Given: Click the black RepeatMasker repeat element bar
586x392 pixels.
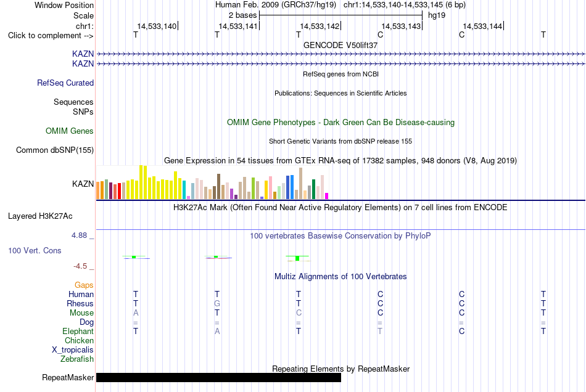Looking at the screenshot, I should tap(218, 377).
